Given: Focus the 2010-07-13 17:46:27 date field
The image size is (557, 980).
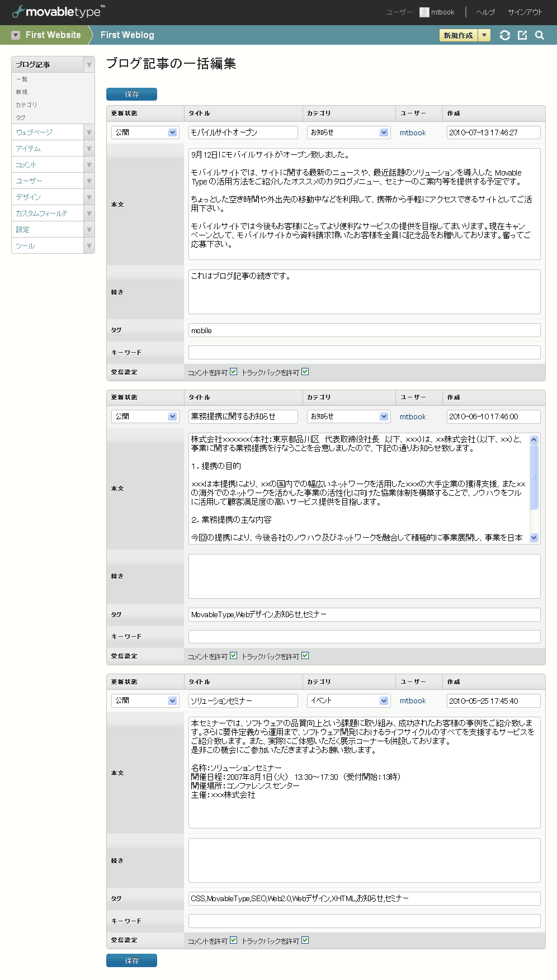Looking at the screenshot, I should coord(494,132).
